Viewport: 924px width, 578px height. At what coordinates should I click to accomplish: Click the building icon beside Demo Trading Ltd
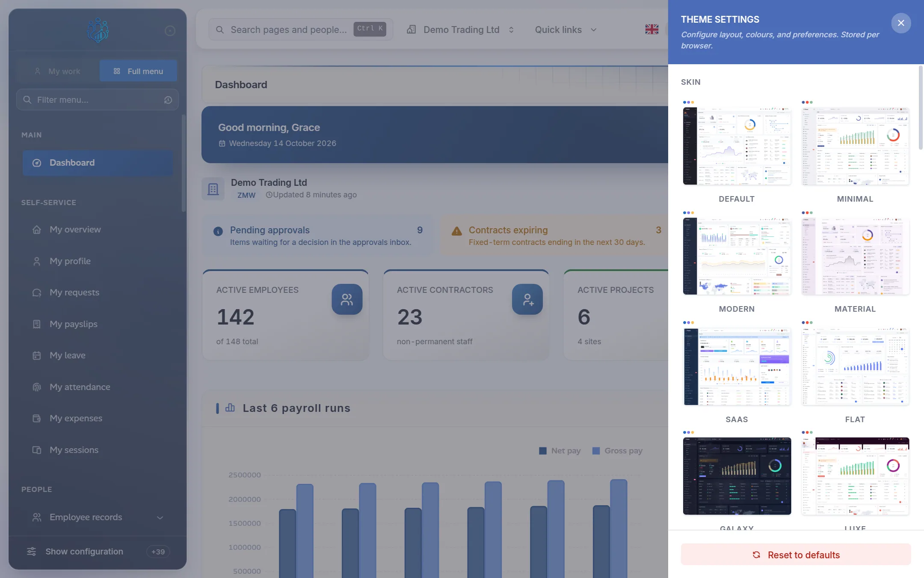coord(213,189)
